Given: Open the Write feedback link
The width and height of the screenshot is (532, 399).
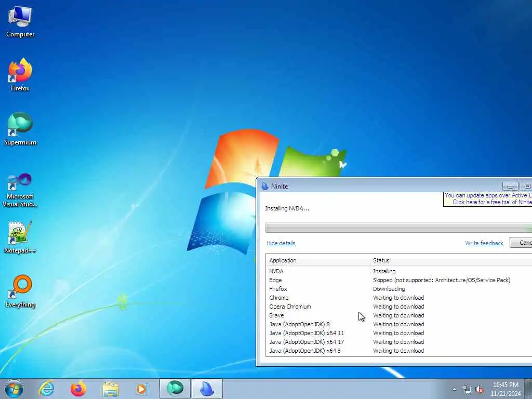Looking at the screenshot, I should [x=484, y=243].
